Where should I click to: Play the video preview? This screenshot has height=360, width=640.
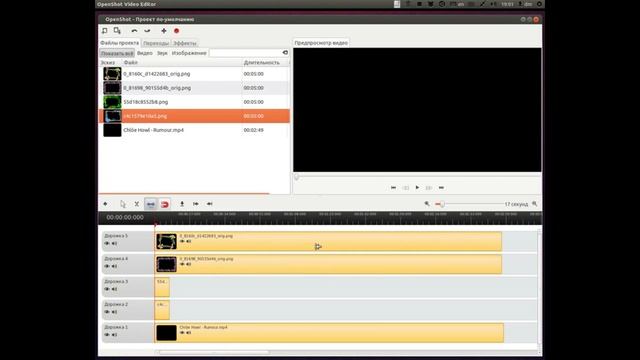[x=417, y=188]
